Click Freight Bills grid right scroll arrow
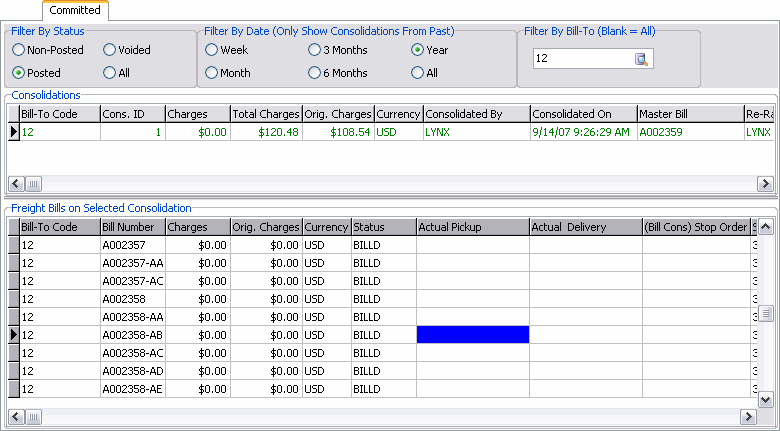 click(x=748, y=417)
